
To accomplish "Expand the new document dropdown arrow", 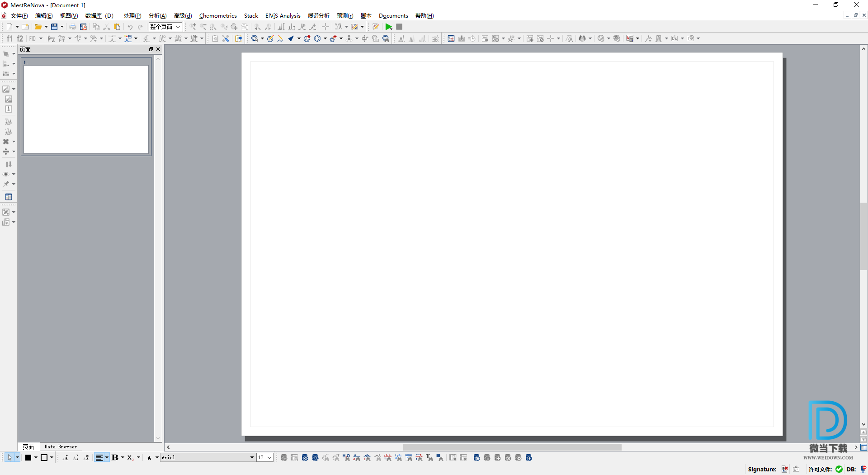I will (x=17, y=27).
